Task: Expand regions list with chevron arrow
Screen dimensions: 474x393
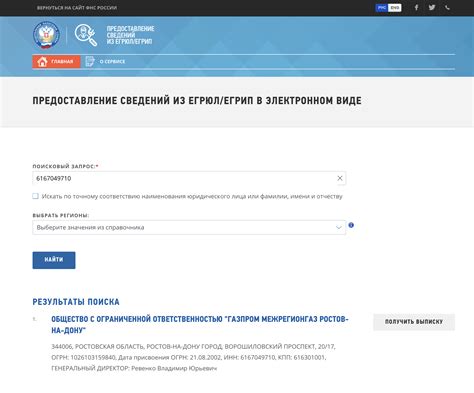Action: pyautogui.click(x=339, y=228)
